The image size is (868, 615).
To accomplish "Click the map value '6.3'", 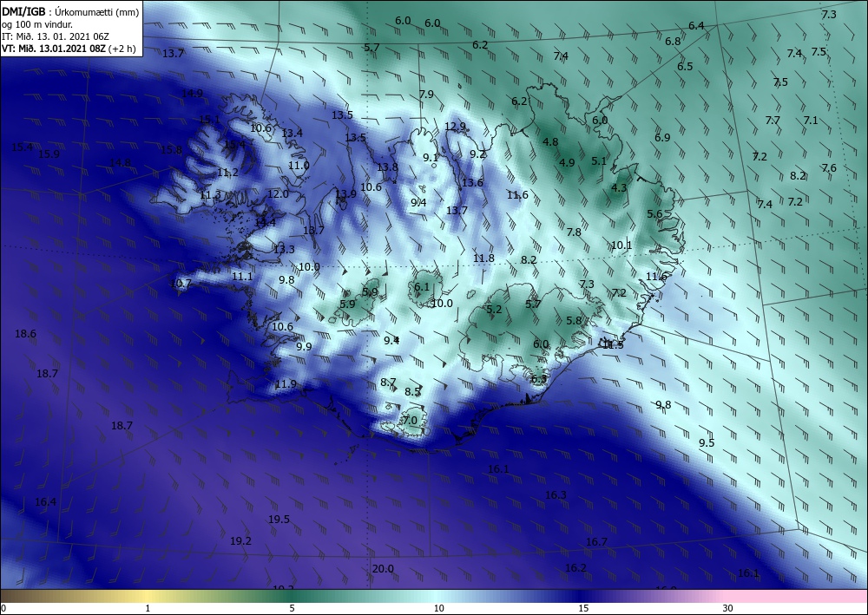I will click(x=539, y=379).
